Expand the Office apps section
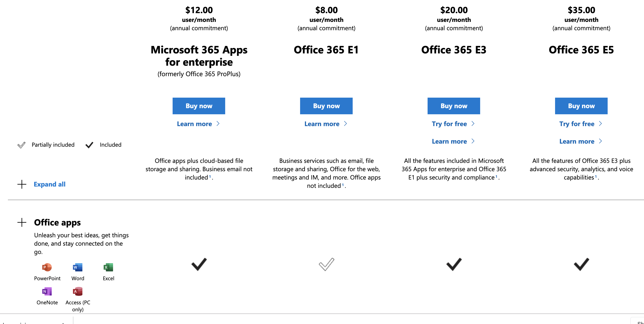Image resolution: width=644 pixels, height=324 pixels. pyautogui.click(x=22, y=222)
